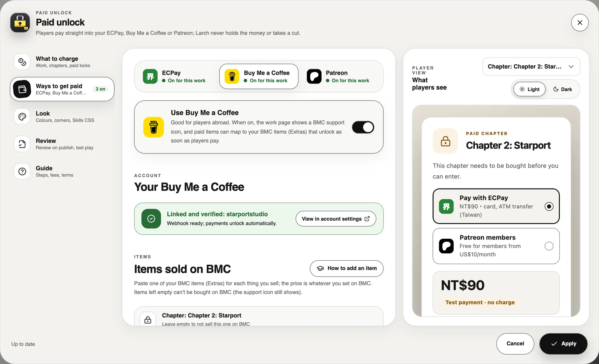The height and width of the screenshot is (364, 599).
Task: Switch to the ECPay provider tab
Action: coord(177,76)
